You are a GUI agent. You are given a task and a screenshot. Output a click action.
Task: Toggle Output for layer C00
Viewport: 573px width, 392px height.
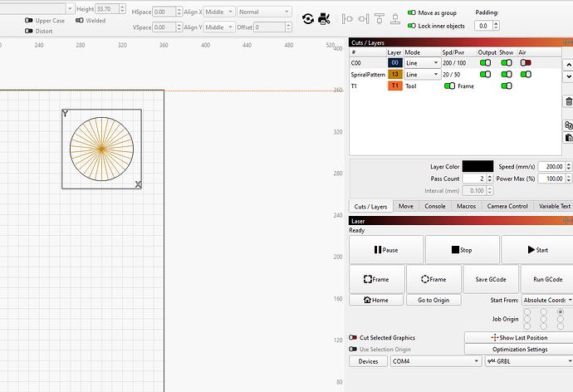(x=485, y=63)
